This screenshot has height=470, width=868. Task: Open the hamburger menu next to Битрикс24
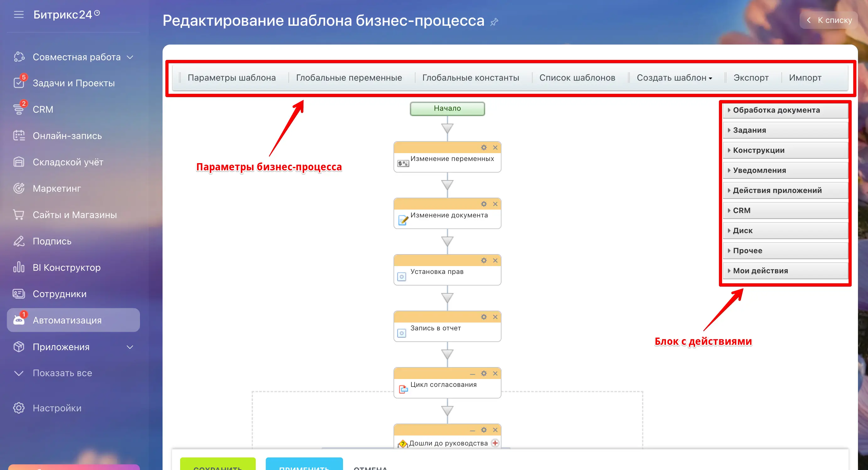coord(19,14)
